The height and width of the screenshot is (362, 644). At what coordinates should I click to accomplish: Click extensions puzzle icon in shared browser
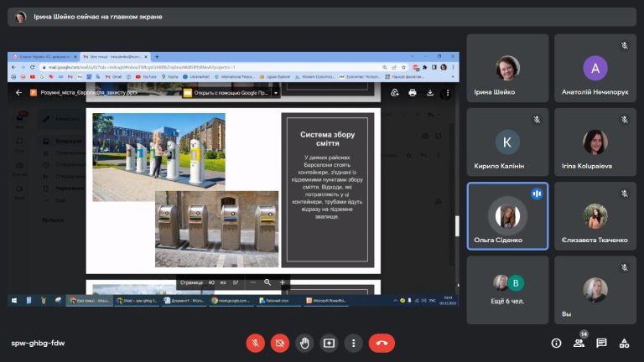click(424, 67)
